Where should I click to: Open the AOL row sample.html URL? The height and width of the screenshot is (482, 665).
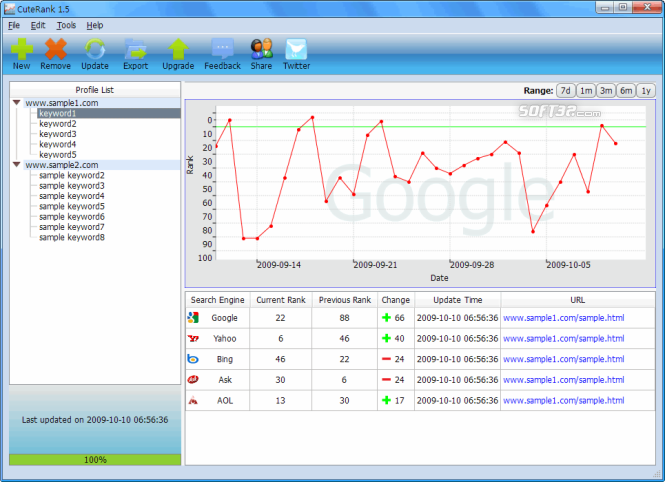point(563,401)
